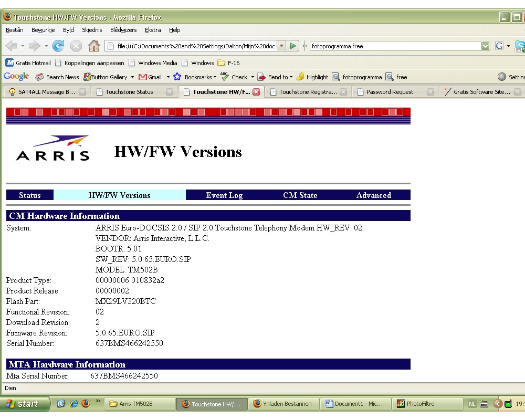
Task: Open the Back button history dropdown
Action: 23,46
